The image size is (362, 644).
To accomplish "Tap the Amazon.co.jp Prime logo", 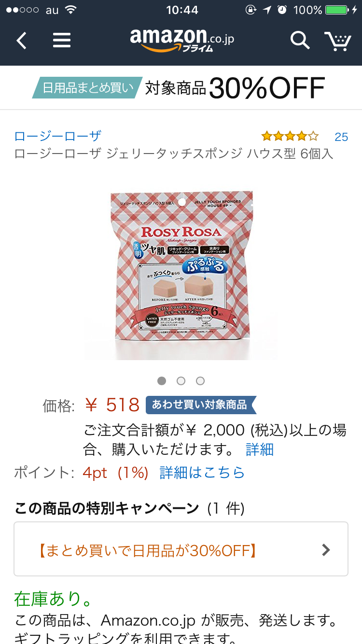I will coord(181,41).
